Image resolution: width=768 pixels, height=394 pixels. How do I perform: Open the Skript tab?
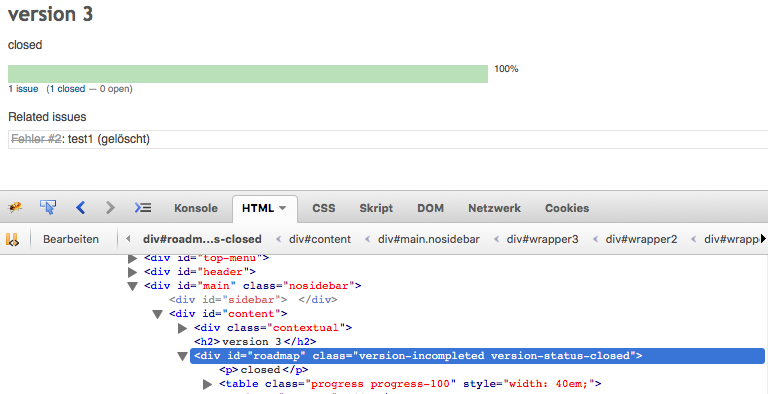376,208
